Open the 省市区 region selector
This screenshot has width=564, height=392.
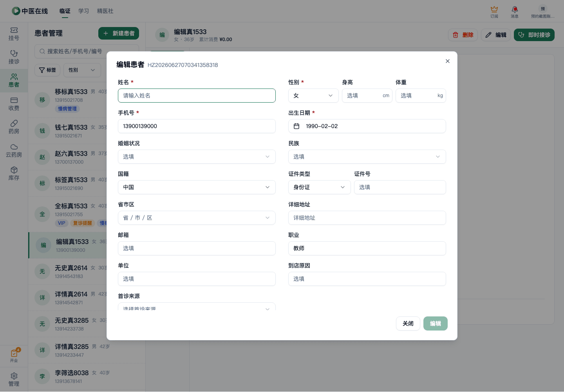pyautogui.click(x=197, y=218)
